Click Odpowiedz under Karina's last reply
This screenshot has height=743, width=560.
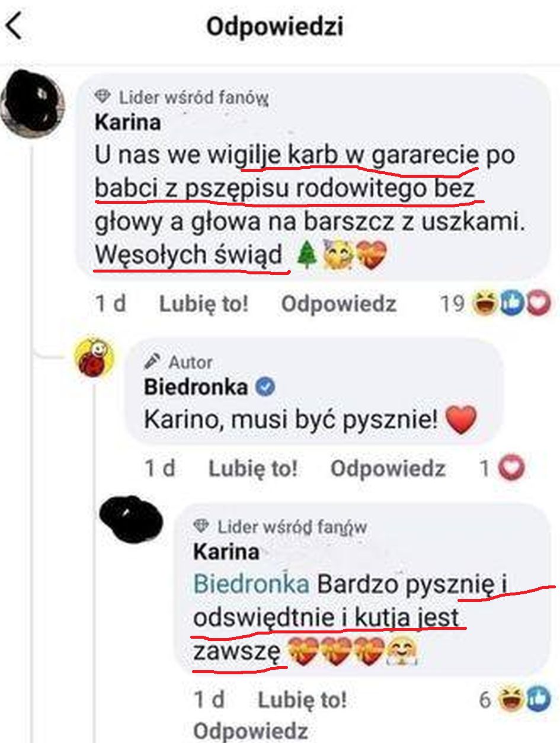[251, 730]
